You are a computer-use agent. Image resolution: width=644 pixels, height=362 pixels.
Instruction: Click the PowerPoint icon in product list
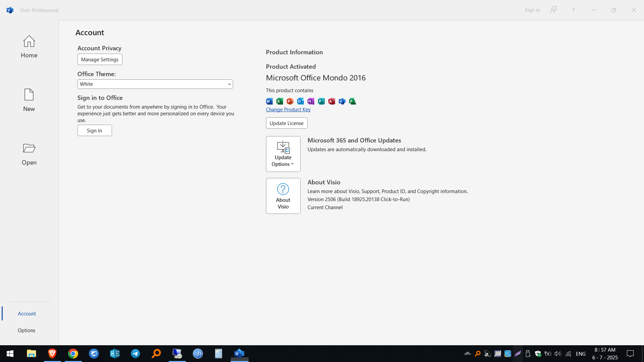point(290,101)
